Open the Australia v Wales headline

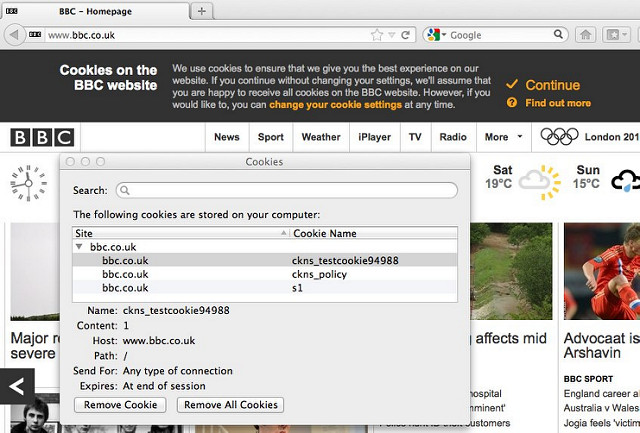click(x=602, y=408)
